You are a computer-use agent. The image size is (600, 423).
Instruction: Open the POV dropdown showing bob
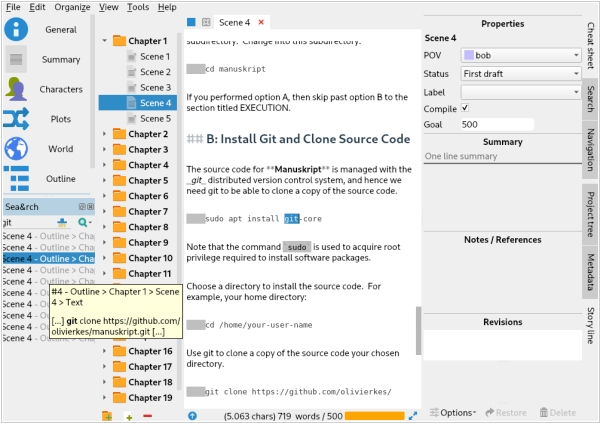(520, 56)
